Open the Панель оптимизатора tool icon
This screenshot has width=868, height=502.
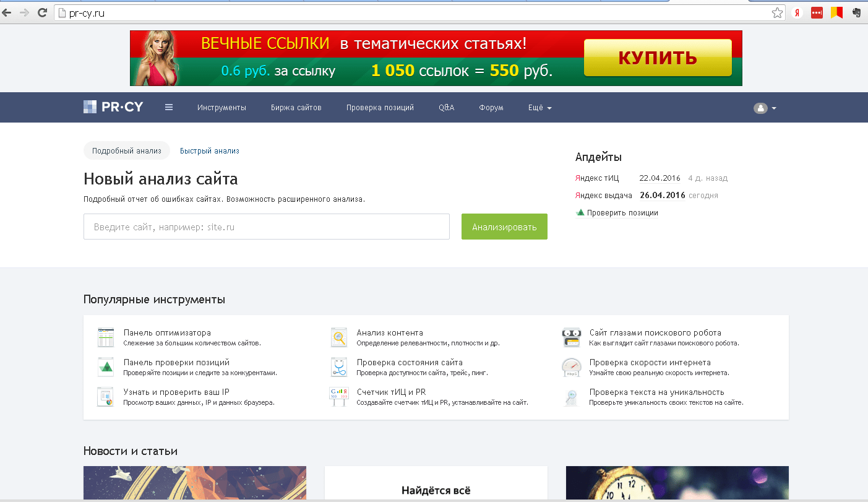coord(105,337)
